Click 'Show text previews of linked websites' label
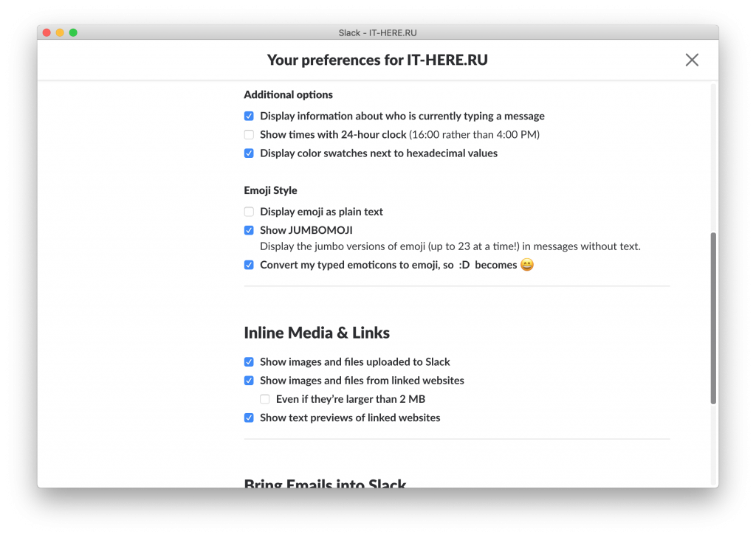This screenshot has width=756, height=537. point(350,418)
